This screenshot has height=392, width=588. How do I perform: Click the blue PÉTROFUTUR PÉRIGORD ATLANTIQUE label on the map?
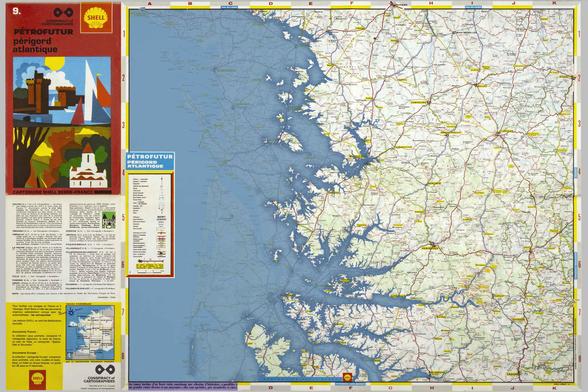tap(150, 161)
